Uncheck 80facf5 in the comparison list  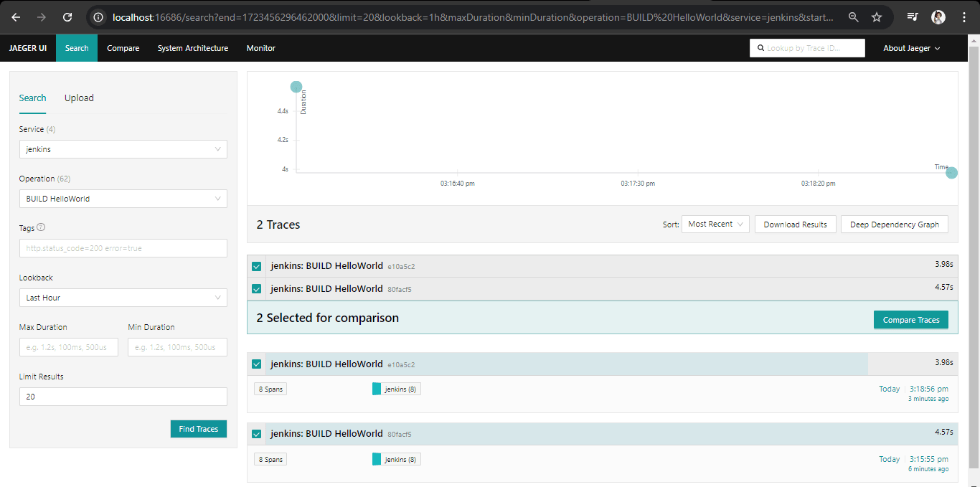tap(256, 289)
